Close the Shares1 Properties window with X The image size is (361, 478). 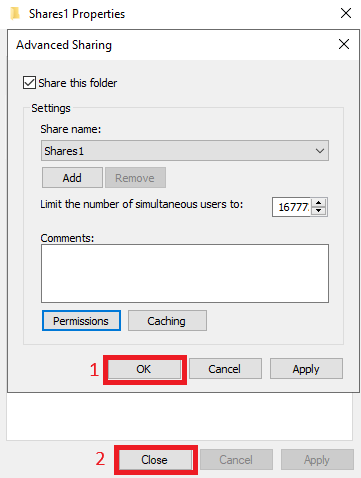click(346, 13)
